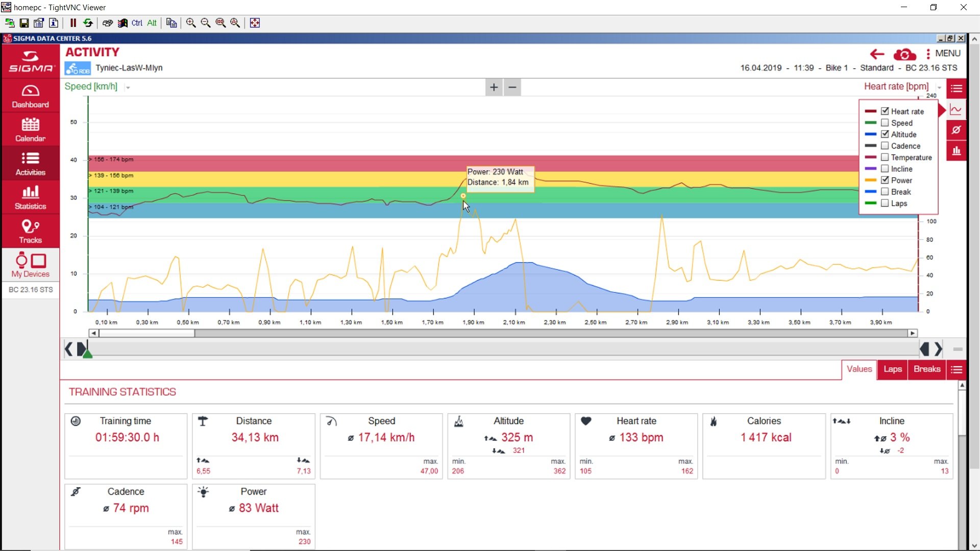This screenshot has width=980, height=551.
Task: Check Cadence in legend
Action: click(x=885, y=146)
